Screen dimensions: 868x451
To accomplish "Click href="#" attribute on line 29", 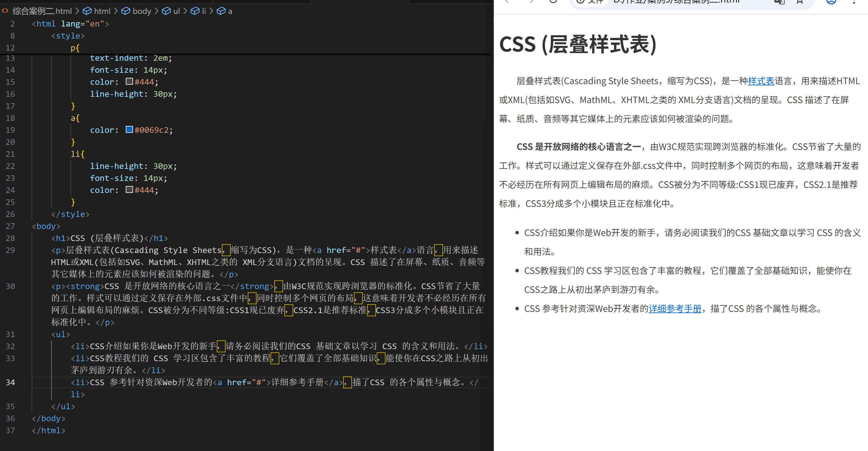I will [346, 250].
